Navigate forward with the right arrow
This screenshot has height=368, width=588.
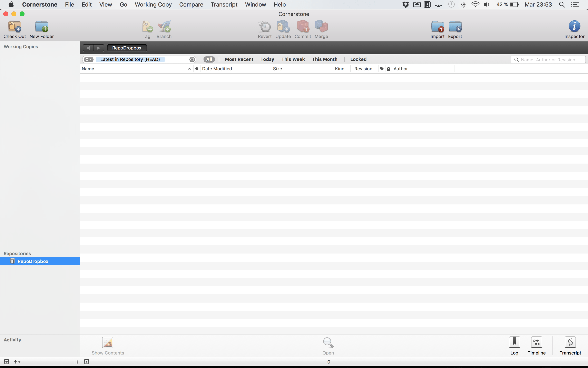pyautogui.click(x=99, y=48)
